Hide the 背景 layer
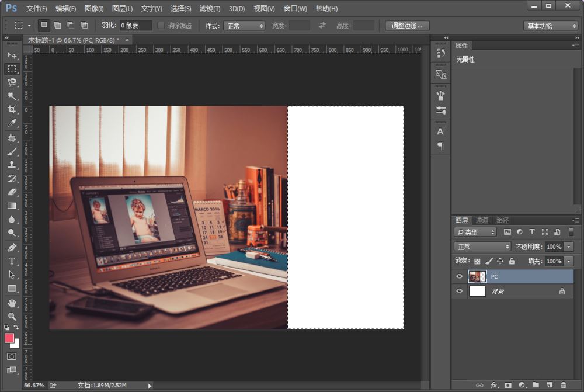This screenshot has height=392, width=584. [459, 291]
